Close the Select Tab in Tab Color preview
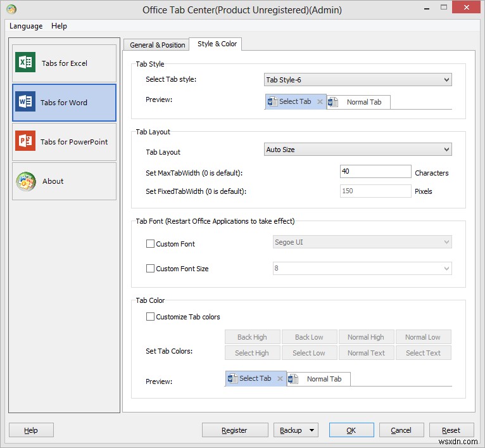The image size is (485, 448). pyautogui.click(x=280, y=379)
